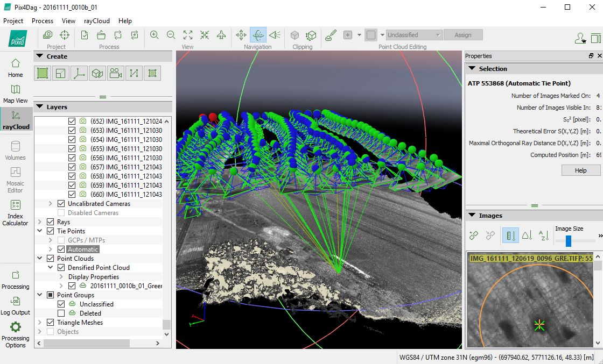Toggle the Clip Point Cloud cube icon
The width and height of the screenshot is (603, 364).
tap(295, 35)
